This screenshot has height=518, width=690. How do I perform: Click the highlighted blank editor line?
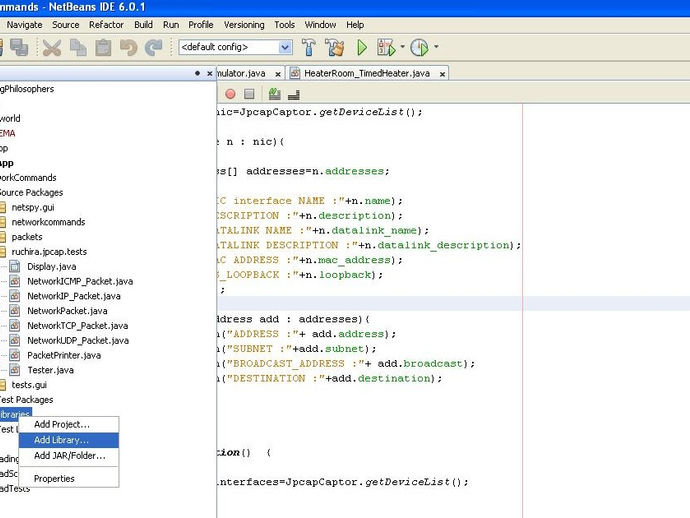[453, 304]
